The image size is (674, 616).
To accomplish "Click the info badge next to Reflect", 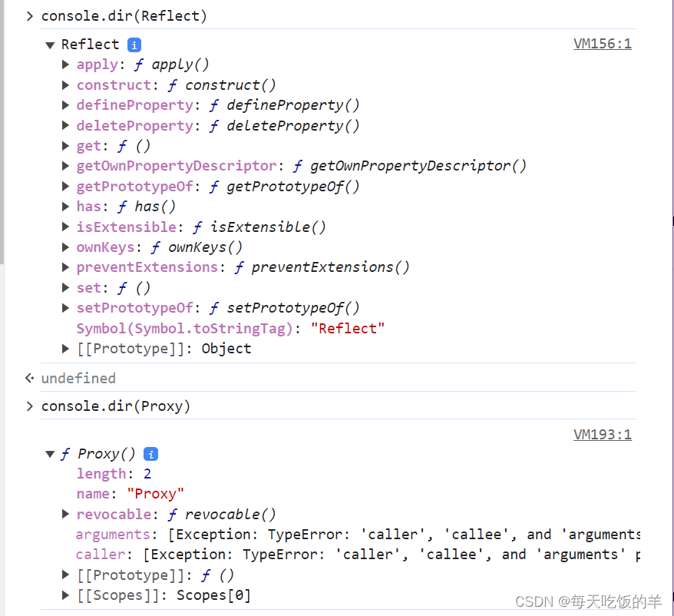I will (134, 44).
